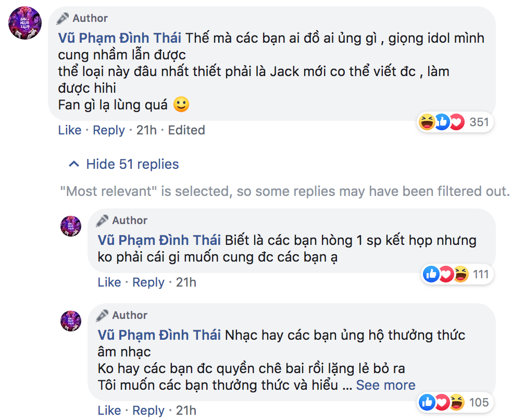Viewport: 524px width, 420px height.
Task: Reply to the top comment with 351 reactions
Action: 108,130
